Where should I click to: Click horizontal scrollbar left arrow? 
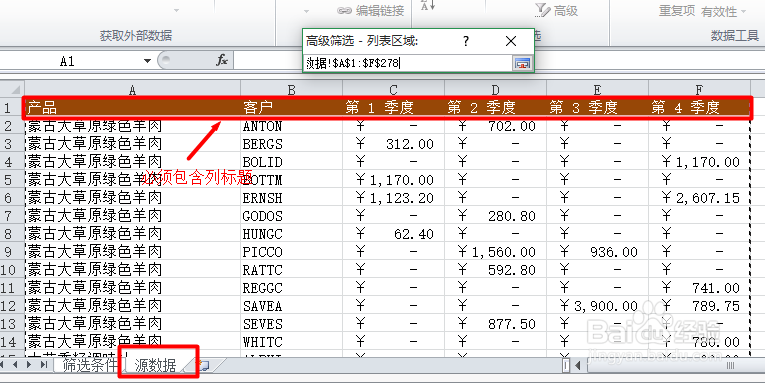tap(578, 365)
